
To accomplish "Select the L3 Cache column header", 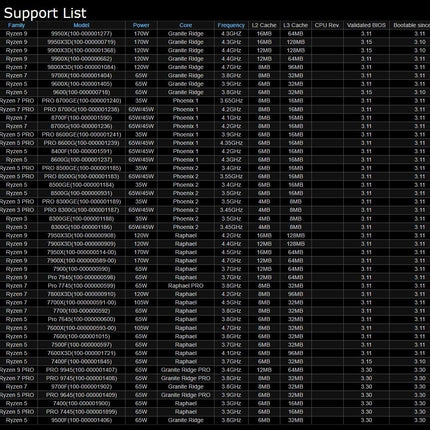I will click(x=295, y=25).
